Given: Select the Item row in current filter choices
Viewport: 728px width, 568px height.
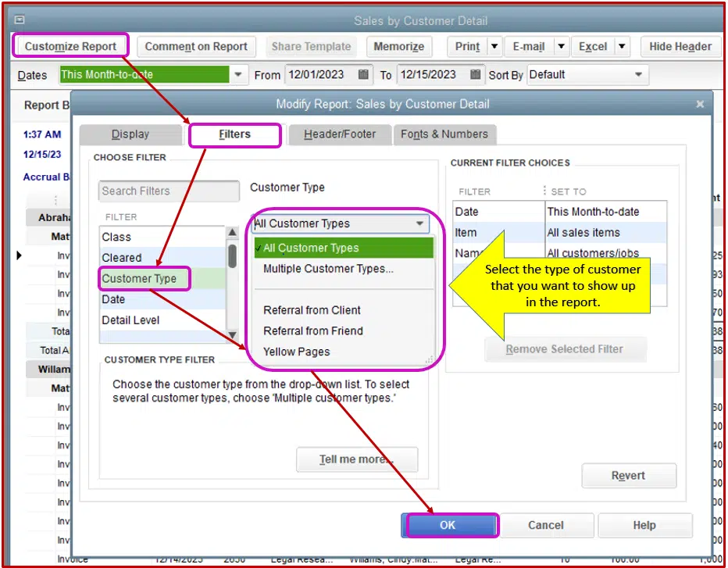Looking at the screenshot, I should click(559, 233).
